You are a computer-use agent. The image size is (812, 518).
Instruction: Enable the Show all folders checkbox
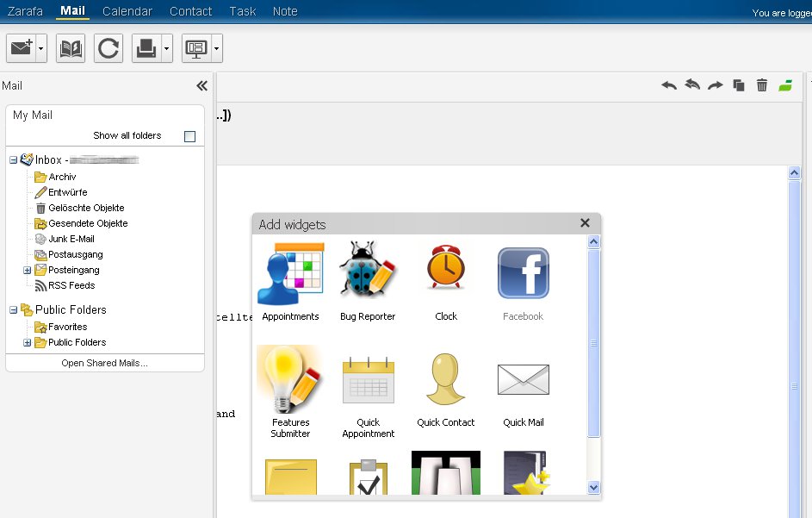coord(190,136)
